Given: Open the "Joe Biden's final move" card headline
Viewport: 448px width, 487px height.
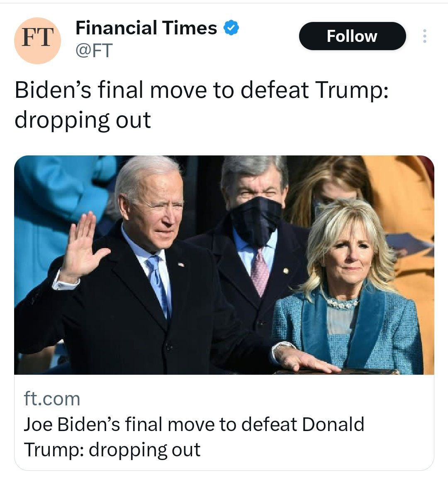Looking at the screenshot, I should (x=194, y=424).
